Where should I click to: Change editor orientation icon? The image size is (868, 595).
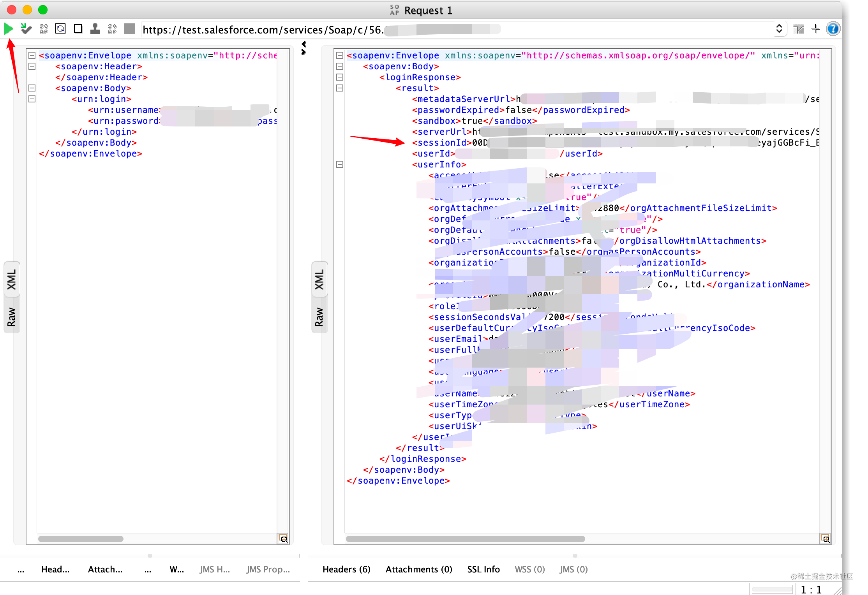pos(799,29)
